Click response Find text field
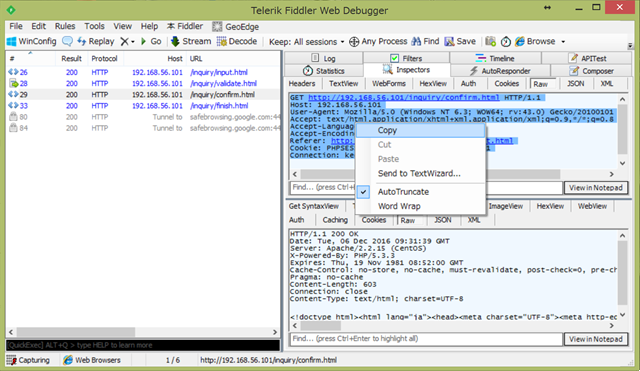The height and width of the screenshot is (371, 640). coord(426,339)
